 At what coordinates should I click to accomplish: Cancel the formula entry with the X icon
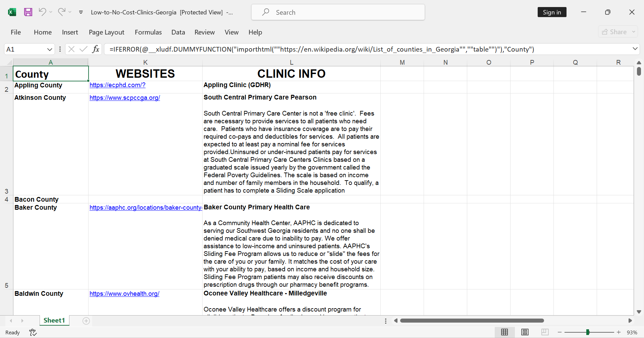71,49
